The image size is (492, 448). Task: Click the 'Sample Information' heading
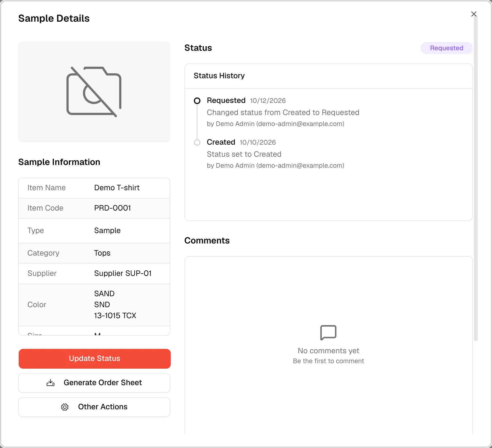tap(59, 162)
